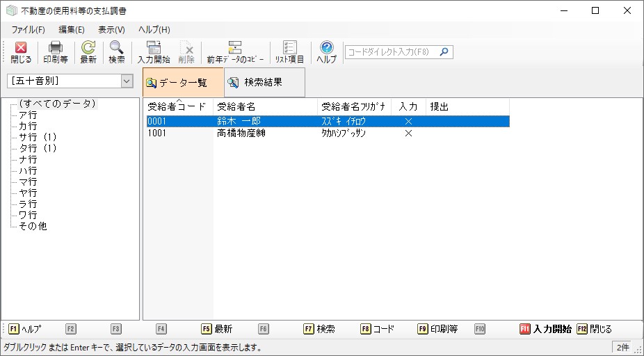Launch the 検索 magnifier search tool
This screenshot has width=644, height=356.
tap(117, 52)
